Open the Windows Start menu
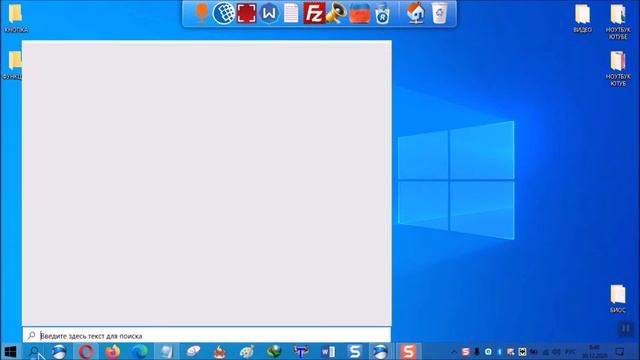Screen dimensions: 640x360 [10, 351]
